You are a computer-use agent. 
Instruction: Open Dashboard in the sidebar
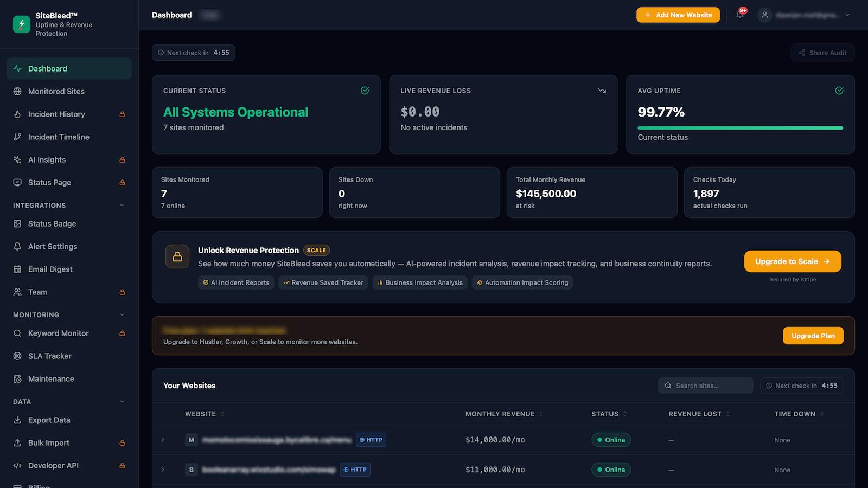click(x=69, y=69)
